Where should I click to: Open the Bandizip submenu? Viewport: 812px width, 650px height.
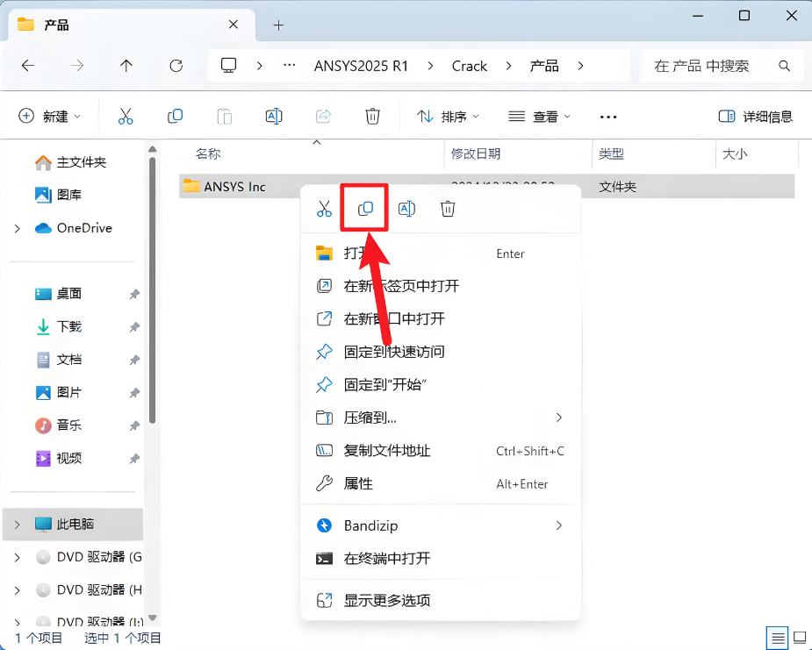pyautogui.click(x=441, y=525)
